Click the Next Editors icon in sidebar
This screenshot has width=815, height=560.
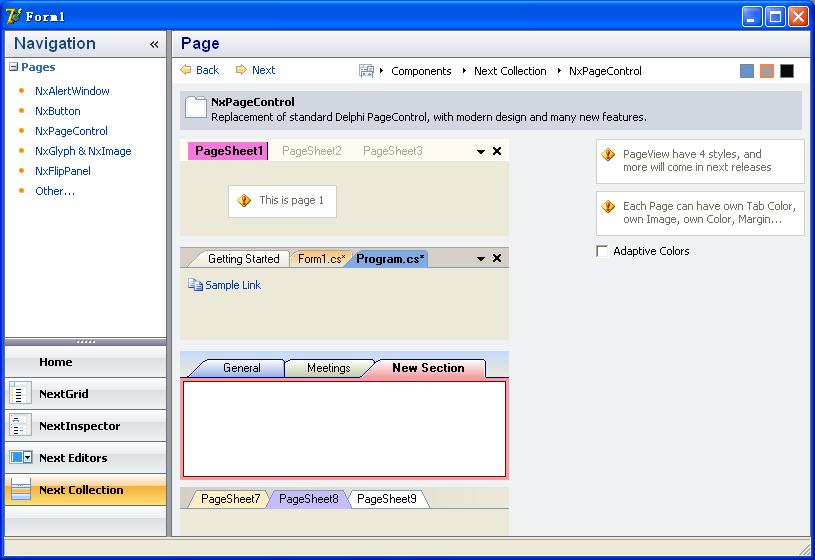[21, 458]
